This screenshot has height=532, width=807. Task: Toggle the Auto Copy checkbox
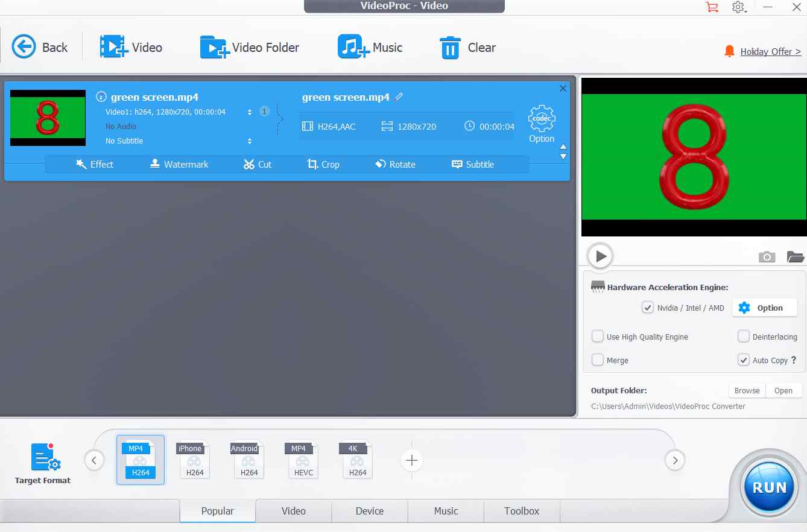tap(744, 360)
